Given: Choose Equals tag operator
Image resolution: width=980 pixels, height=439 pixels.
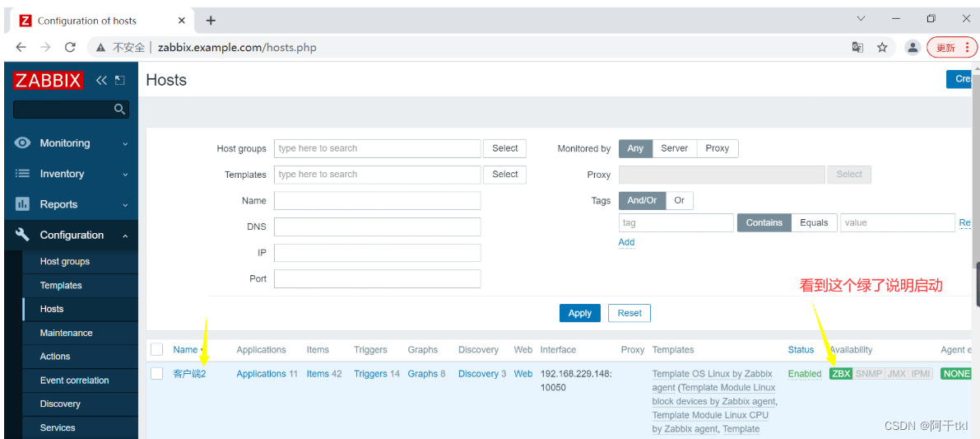Looking at the screenshot, I should [814, 222].
